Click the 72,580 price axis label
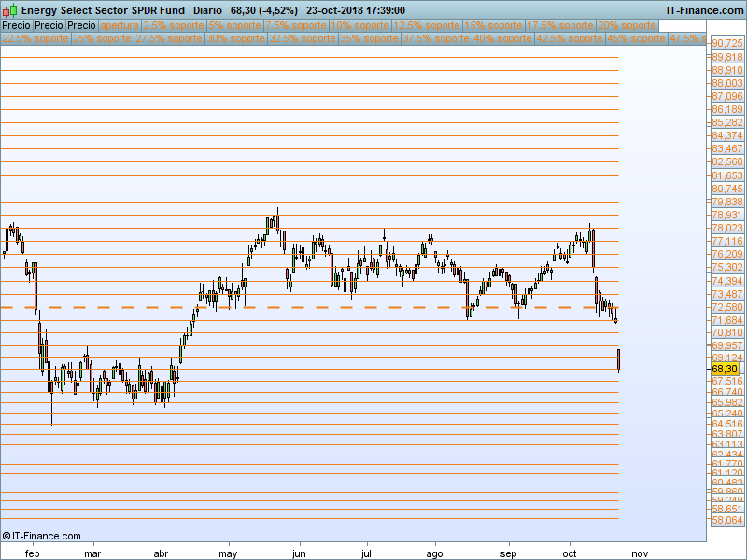 click(727, 307)
